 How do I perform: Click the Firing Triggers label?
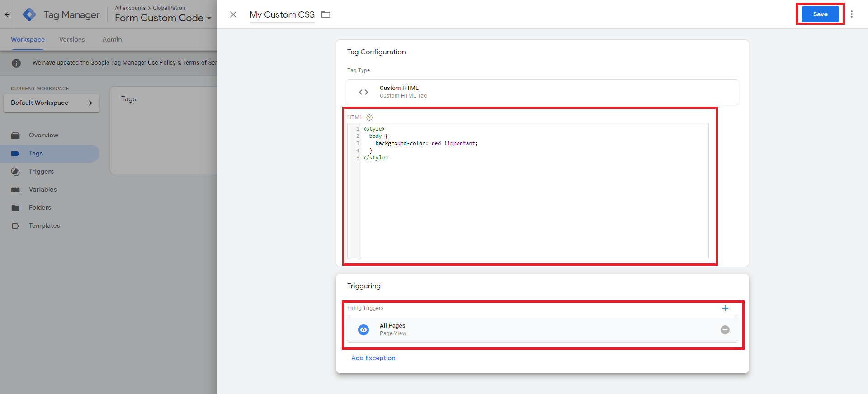(365, 308)
